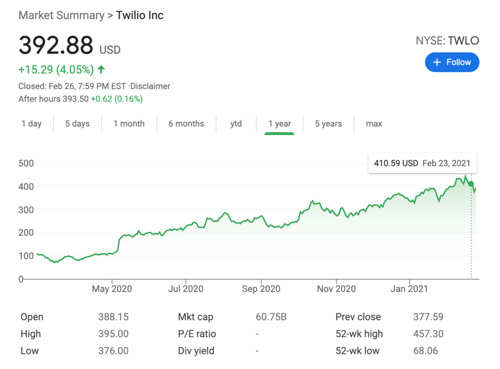Open the Disclaimer link
The height and width of the screenshot is (369, 500).
click(x=150, y=86)
